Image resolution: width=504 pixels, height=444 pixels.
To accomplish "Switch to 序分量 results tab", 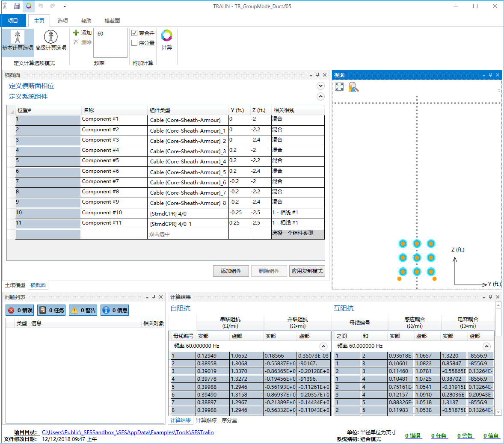I will 229,420.
